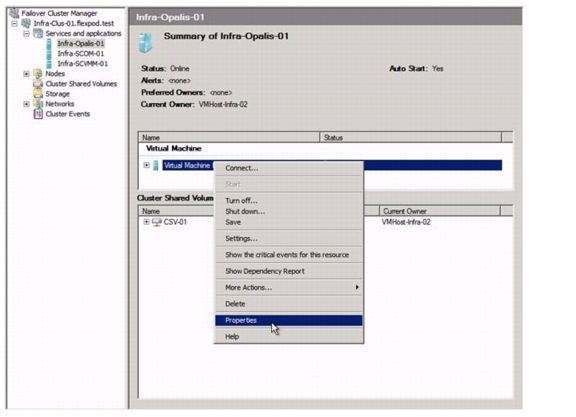The height and width of the screenshot is (417, 576).
Task: Select Infra-SCVMM-01 in the tree
Action: pyautogui.click(x=83, y=64)
